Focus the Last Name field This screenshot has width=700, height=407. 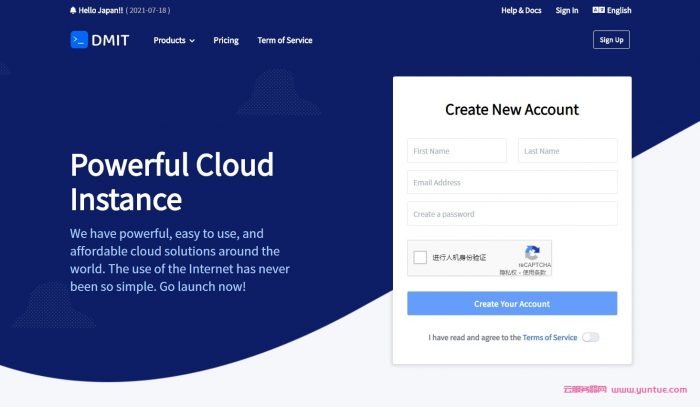pyautogui.click(x=567, y=151)
